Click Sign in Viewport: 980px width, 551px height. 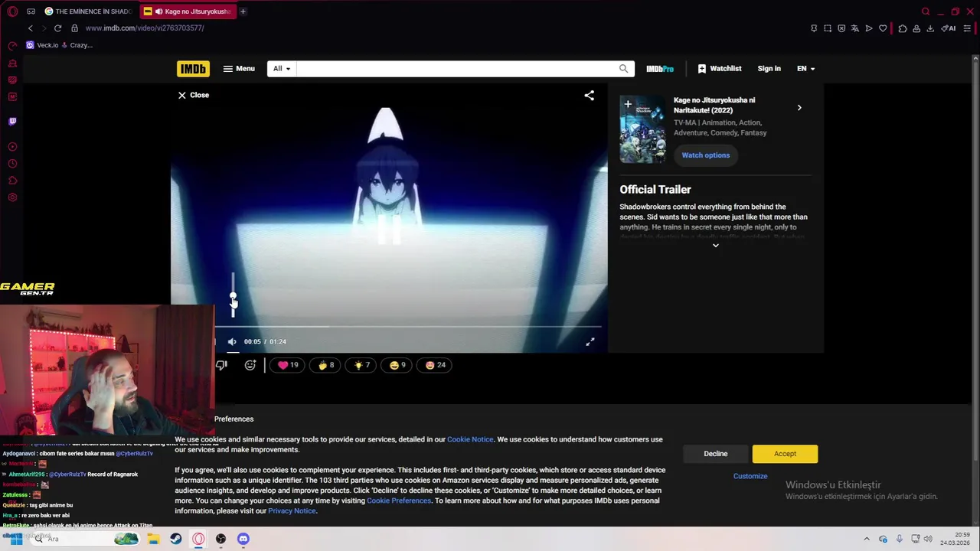point(769,69)
